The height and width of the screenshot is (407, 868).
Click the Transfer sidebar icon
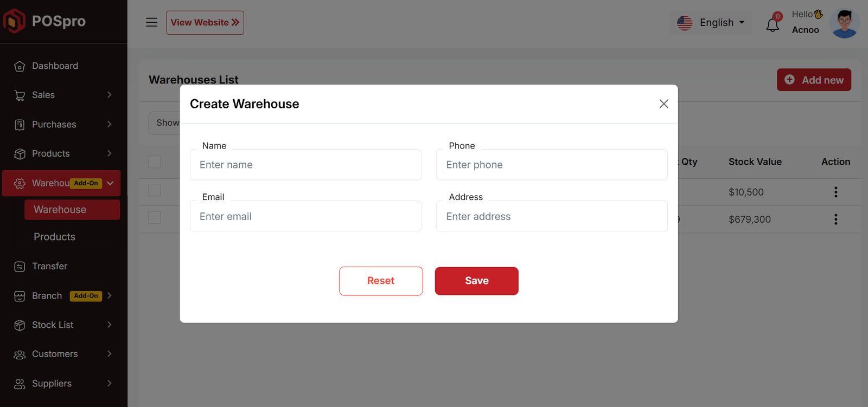(20, 267)
